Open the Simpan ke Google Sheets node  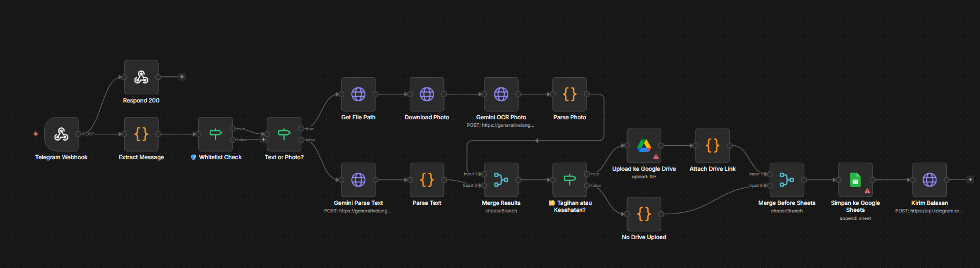tap(855, 180)
